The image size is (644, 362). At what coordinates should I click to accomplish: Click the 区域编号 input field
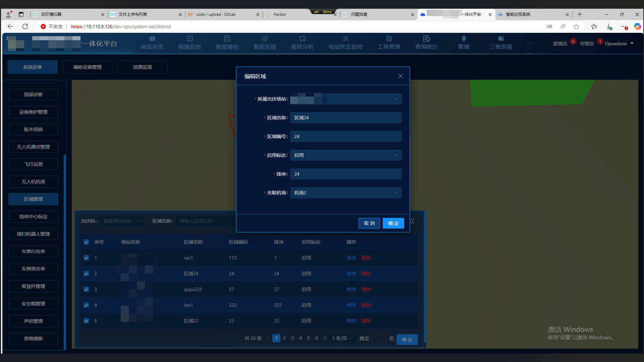tap(346, 136)
